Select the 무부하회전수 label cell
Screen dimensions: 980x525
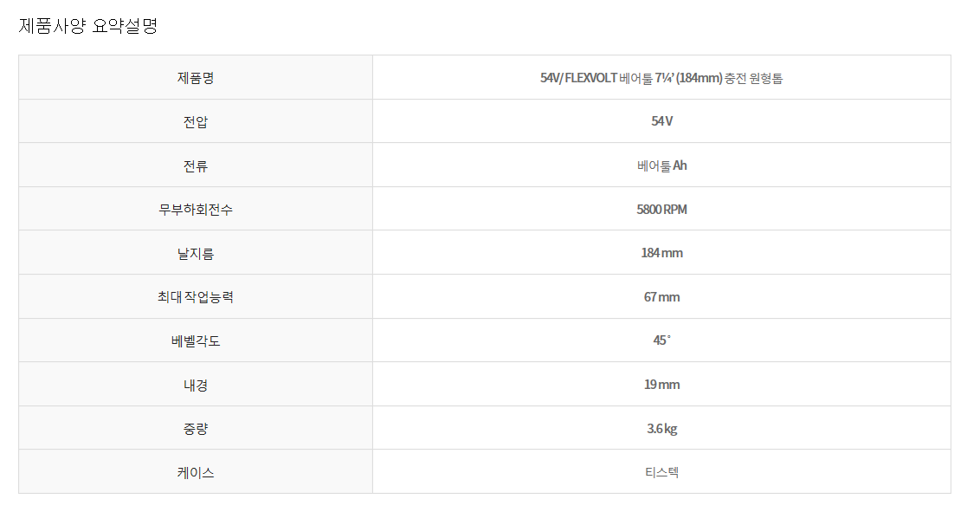click(x=196, y=210)
